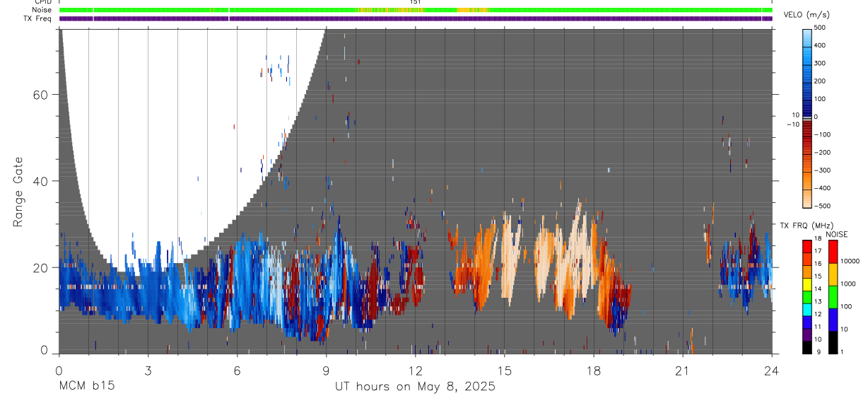Click the green Noise status strip
868x401 pixels.
pyautogui.click(x=416, y=10)
